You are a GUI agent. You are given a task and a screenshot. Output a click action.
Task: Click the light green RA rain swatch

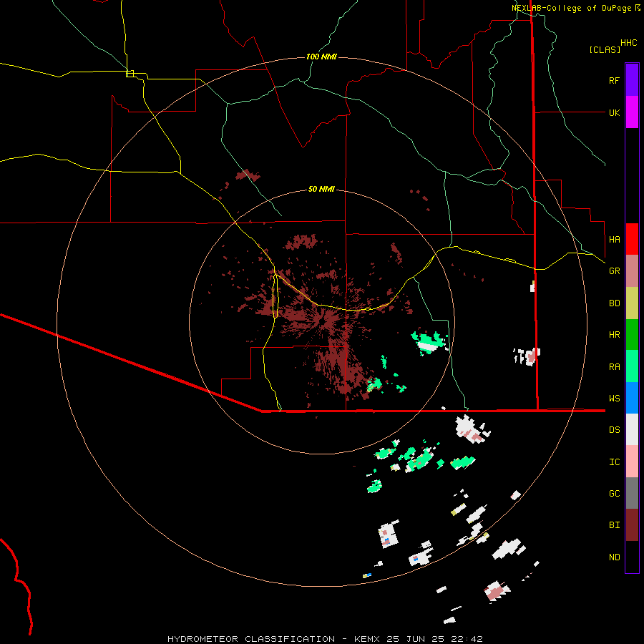coord(632,366)
